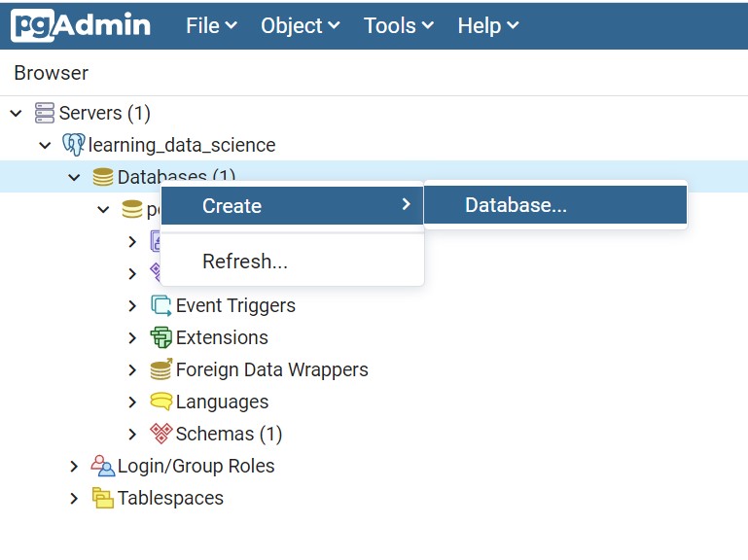The height and width of the screenshot is (560, 748).
Task: Expand the Schemas (1) node
Action: [132, 434]
